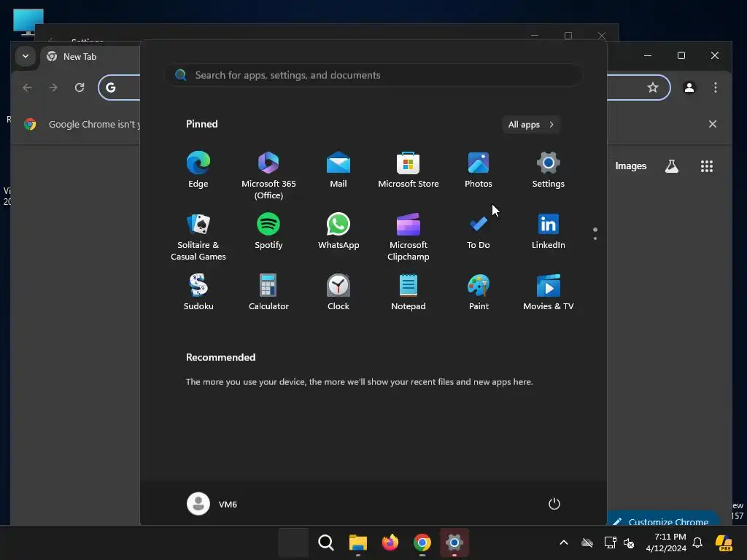Open Spotify from pinned apps
The image size is (747, 560).
click(268, 231)
